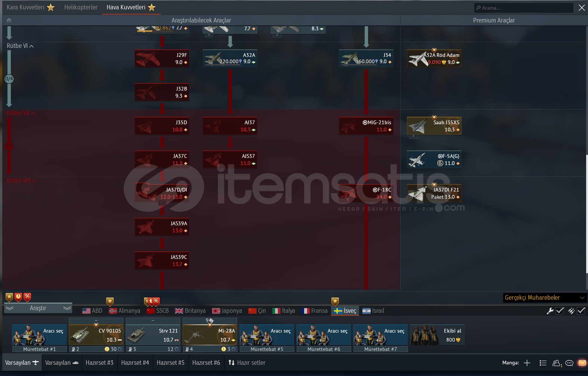Expand the JA37D/DI vehicle group
The height and width of the screenshot is (376, 588).
162,193
